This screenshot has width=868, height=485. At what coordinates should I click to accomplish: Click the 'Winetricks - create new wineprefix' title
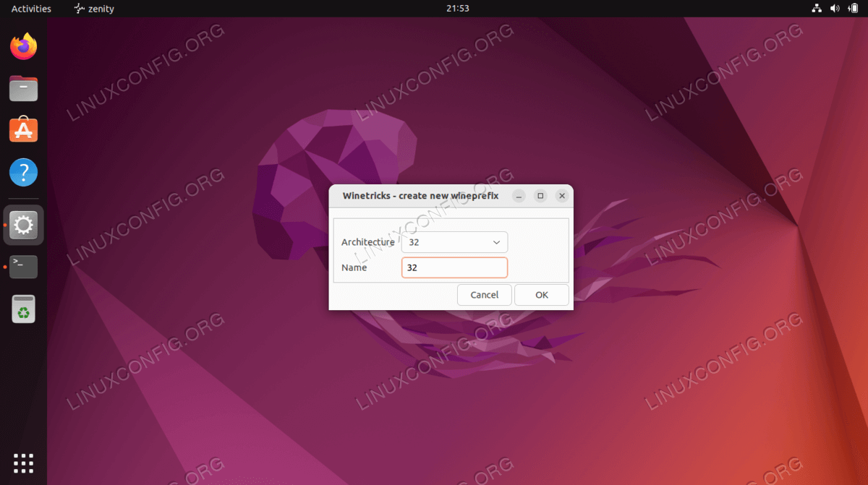point(420,196)
